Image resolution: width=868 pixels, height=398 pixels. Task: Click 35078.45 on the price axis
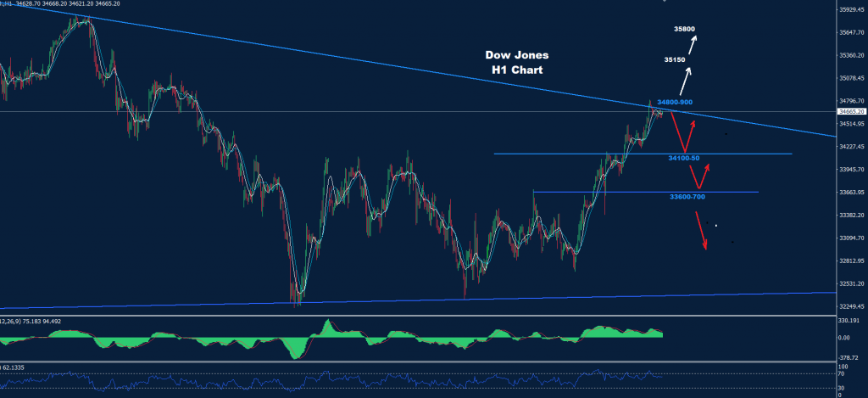pos(853,78)
